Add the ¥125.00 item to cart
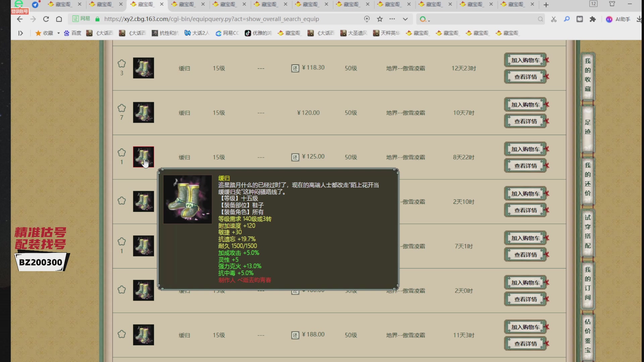The height and width of the screenshot is (362, 644). click(525, 149)
